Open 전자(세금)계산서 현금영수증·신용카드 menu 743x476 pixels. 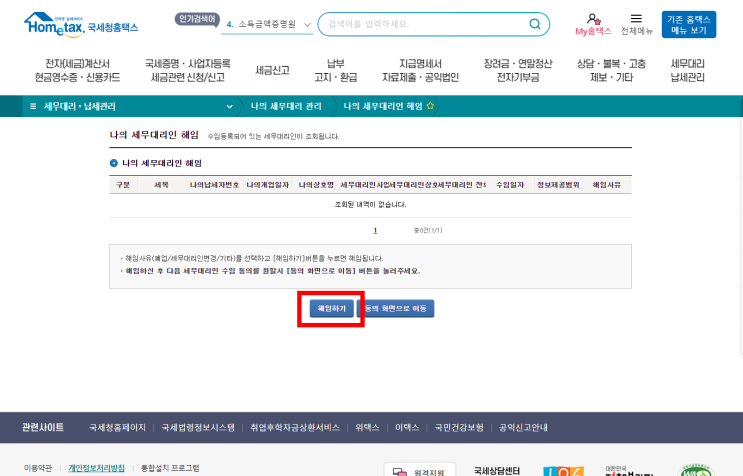77,71
